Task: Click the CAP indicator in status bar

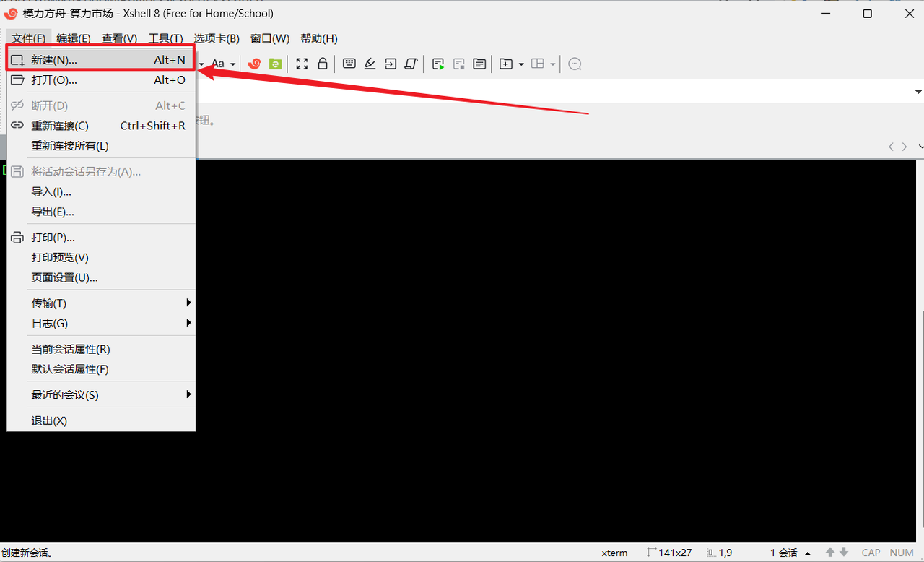Action: [871, 553]
